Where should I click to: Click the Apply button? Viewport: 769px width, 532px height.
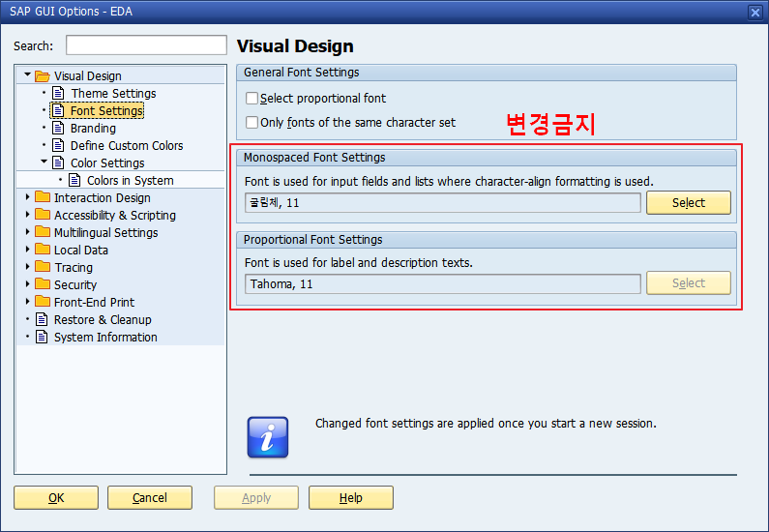256,498
